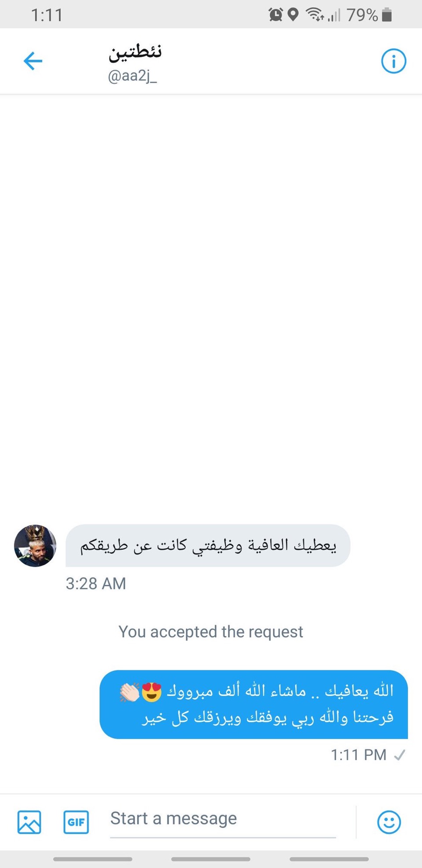422x868 pixels.
Task: Tap the sent checkmark icon
Action: 400,755
